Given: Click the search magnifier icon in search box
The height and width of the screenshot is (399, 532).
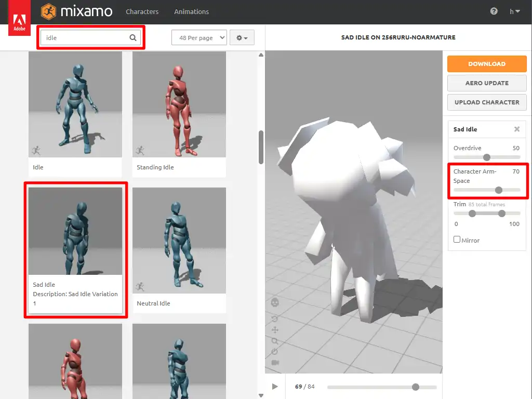Looking at the screenshot, I should click(x=133, y=37).
